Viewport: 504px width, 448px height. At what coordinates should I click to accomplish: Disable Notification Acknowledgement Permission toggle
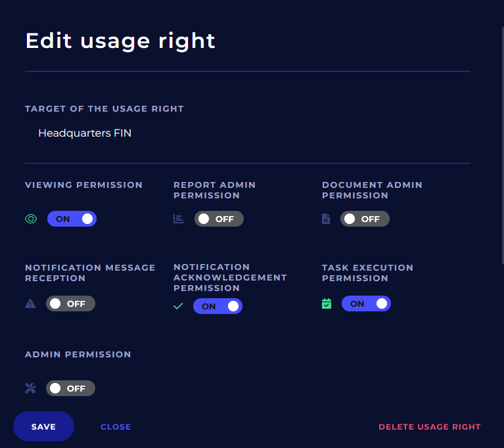coord(218,306)
